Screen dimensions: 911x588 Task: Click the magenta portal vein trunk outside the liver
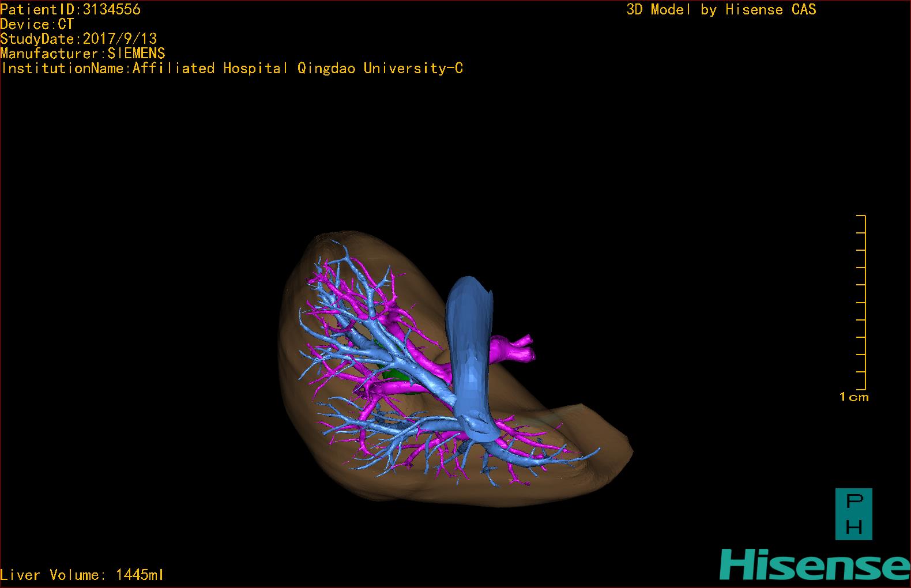tap(513, 349)
